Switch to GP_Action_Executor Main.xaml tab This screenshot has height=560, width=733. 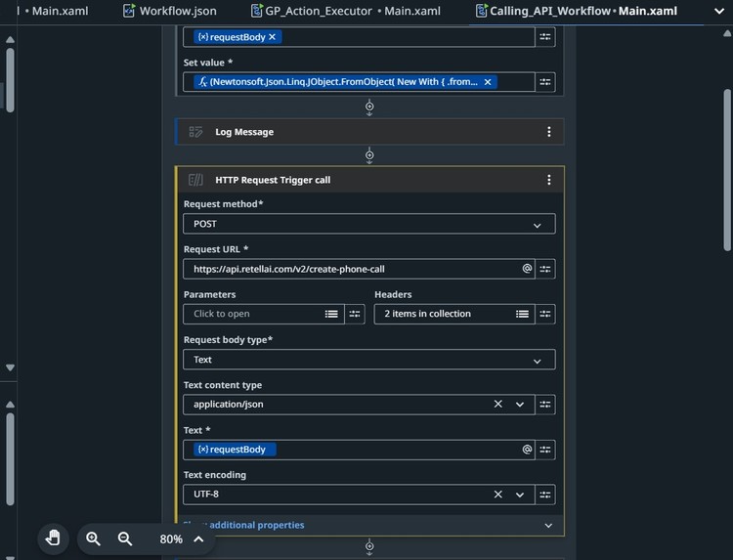point(346,11)
